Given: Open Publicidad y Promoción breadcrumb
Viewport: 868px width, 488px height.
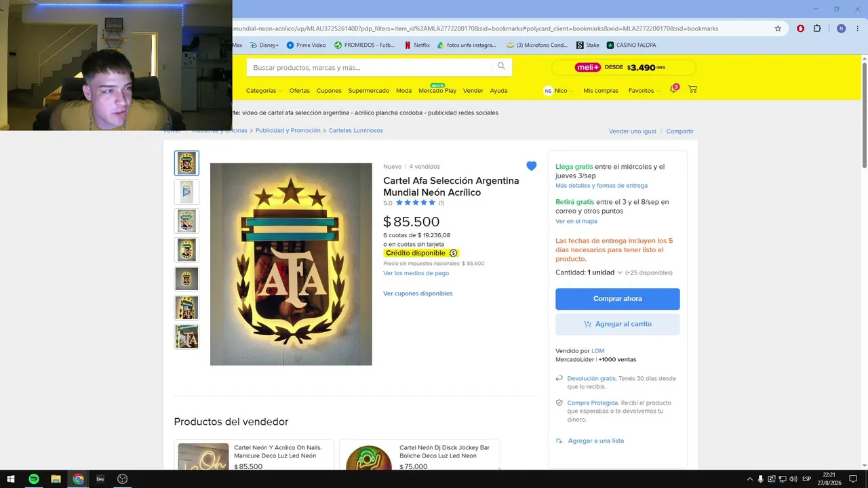Looking at the screenshot, I should 288,131.
